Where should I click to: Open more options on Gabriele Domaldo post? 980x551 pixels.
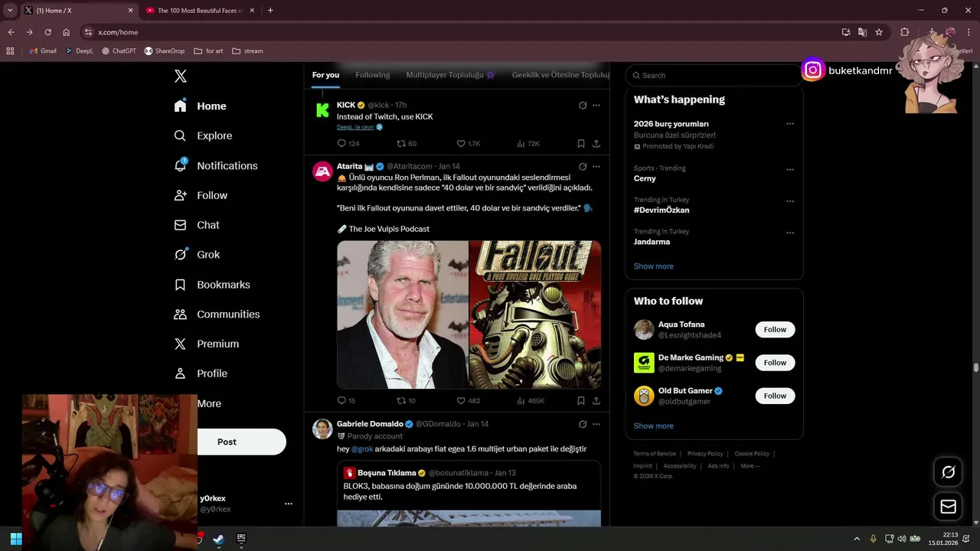(x=596, y=424)
